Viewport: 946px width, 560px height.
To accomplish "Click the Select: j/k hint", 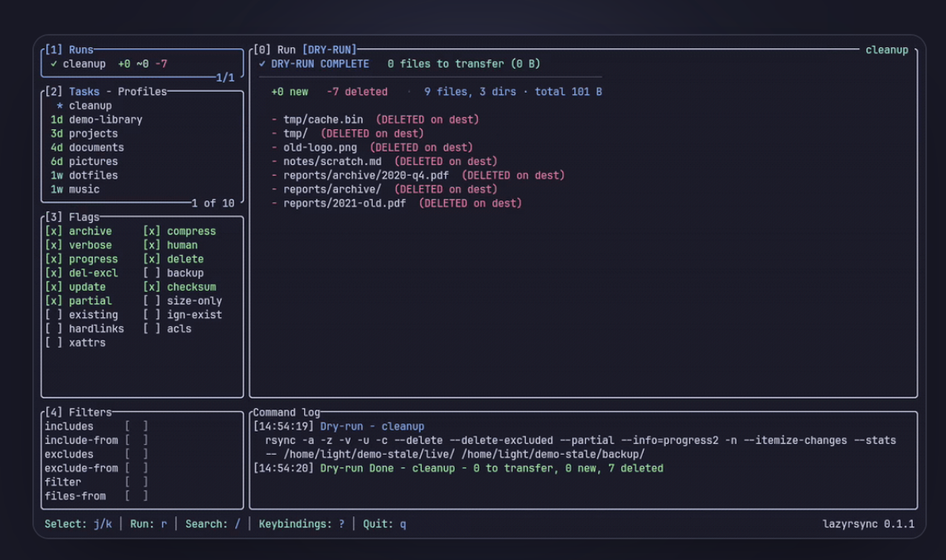I will pyautogui.click(x=79, y=524).
